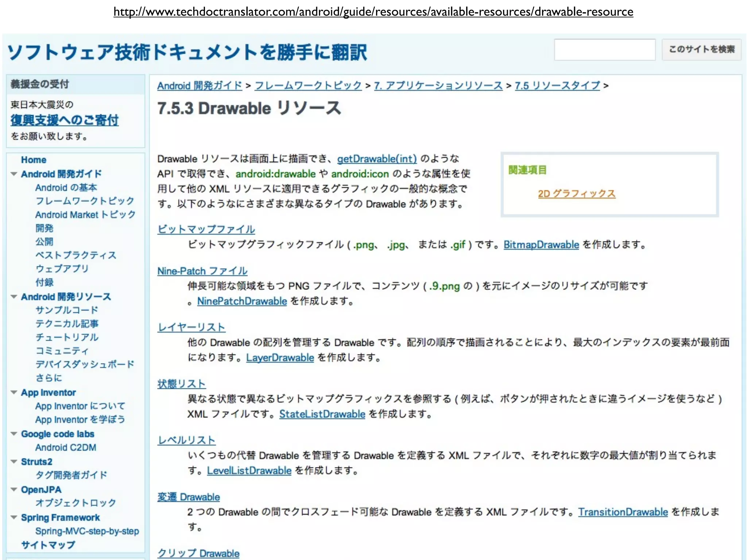
Task: Click the このサイトを検索 button
Action: pyautogui.click(x=701, y=50)
